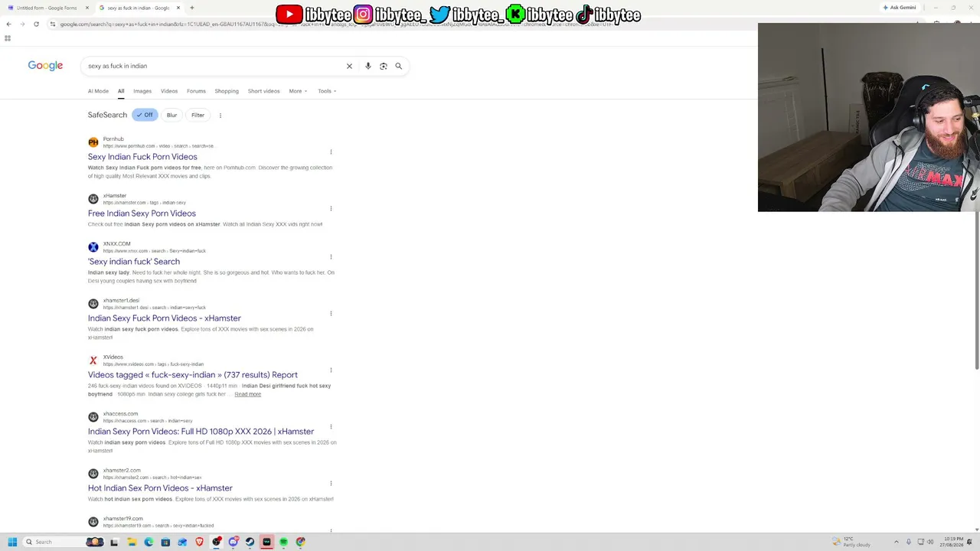This screenshot has height=551, width=980.
Task: Open the clock showing 27/08/2026
Action: (953, 542)
